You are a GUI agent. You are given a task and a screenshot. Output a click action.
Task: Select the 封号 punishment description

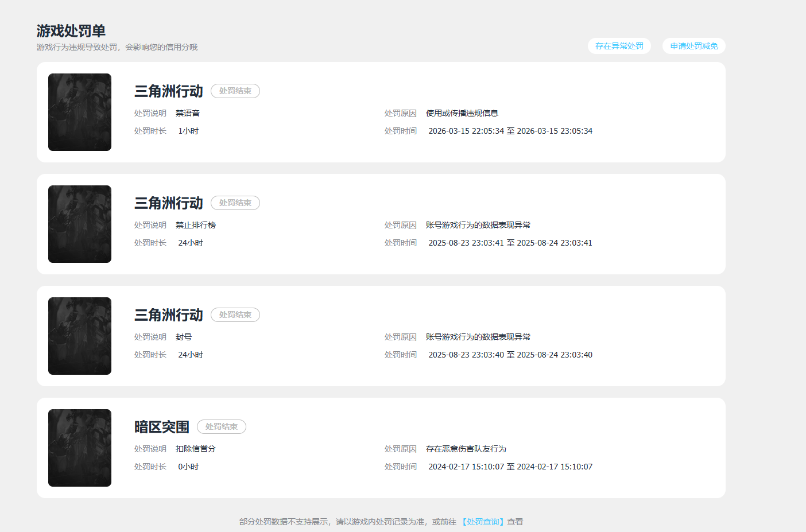tap(184, 337)
